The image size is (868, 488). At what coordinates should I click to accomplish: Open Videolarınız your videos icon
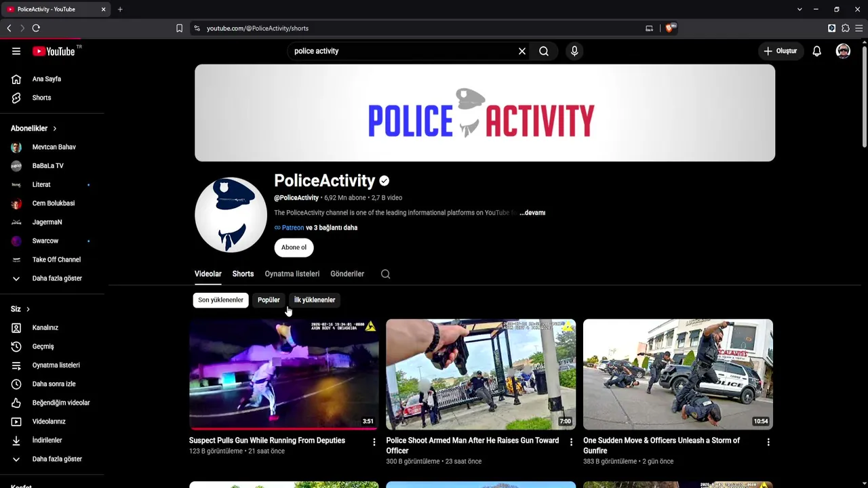pyautogui.click(x=16, y=422)
